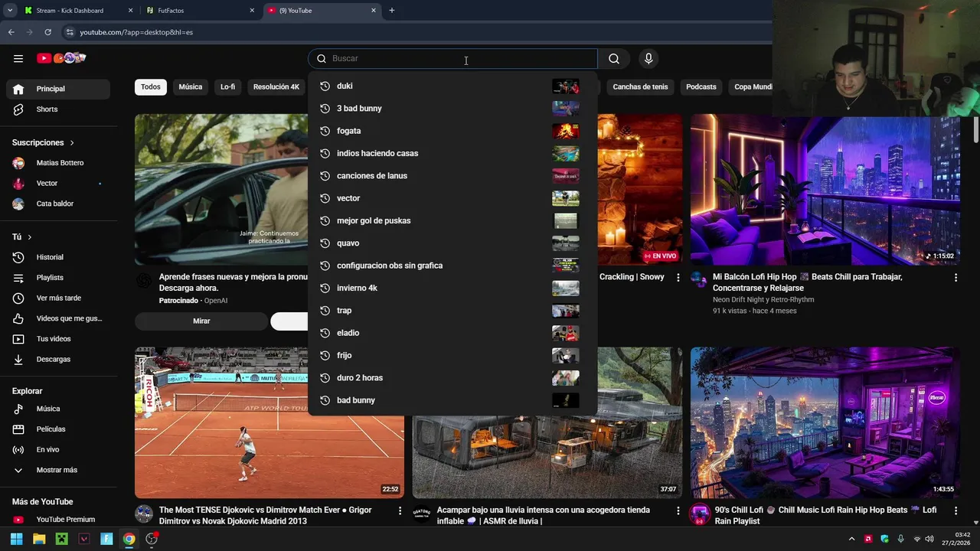The image size is (980, 551).
Task: Play the Djokovic tennis match thumbnail
Action: tap(269, 422)
